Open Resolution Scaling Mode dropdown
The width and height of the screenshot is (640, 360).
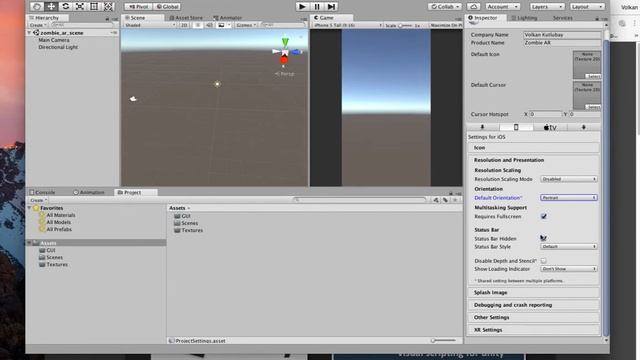click(x=569, y=179)
